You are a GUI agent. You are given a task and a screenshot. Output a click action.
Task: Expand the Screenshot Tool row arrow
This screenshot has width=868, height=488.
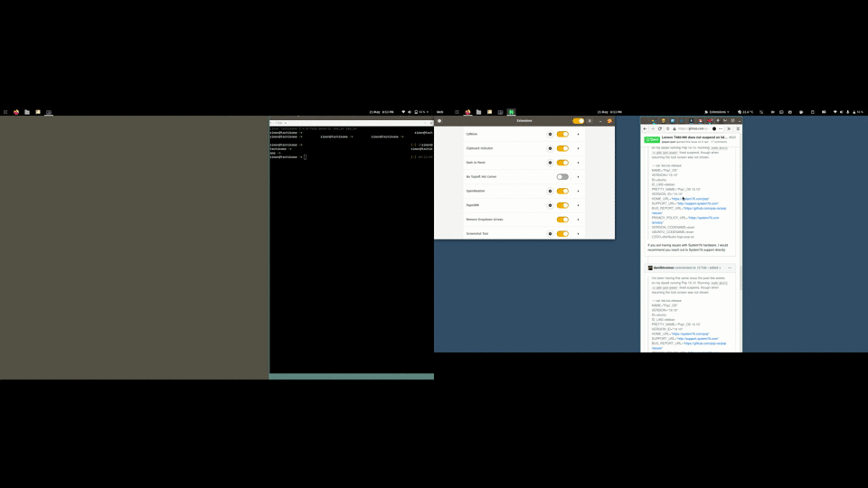(578, 233)
